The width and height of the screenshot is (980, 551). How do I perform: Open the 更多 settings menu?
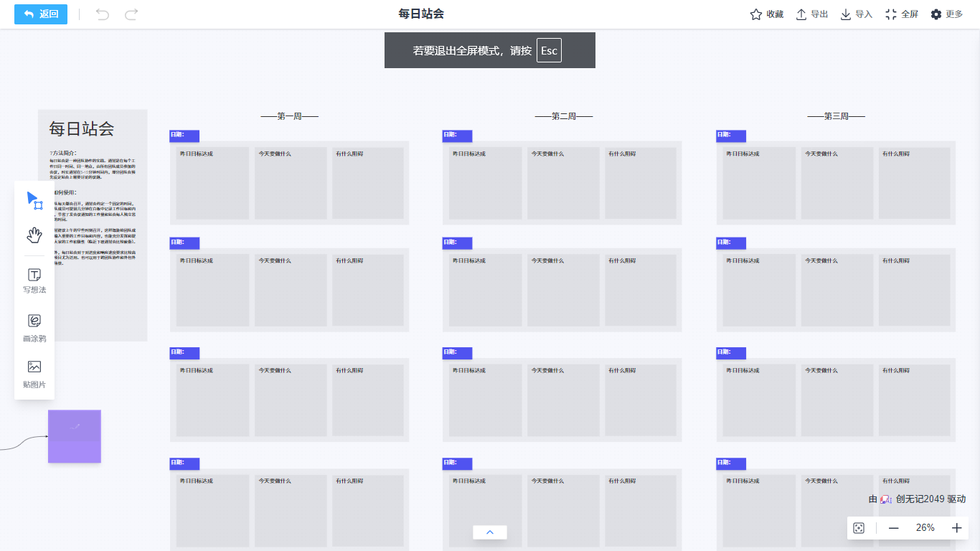[x=947, y=14]
